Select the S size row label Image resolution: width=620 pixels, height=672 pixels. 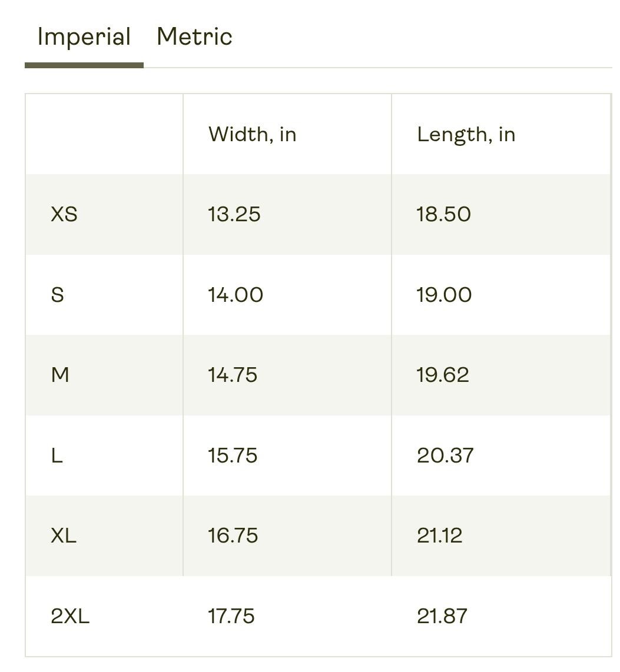(58, 295)
